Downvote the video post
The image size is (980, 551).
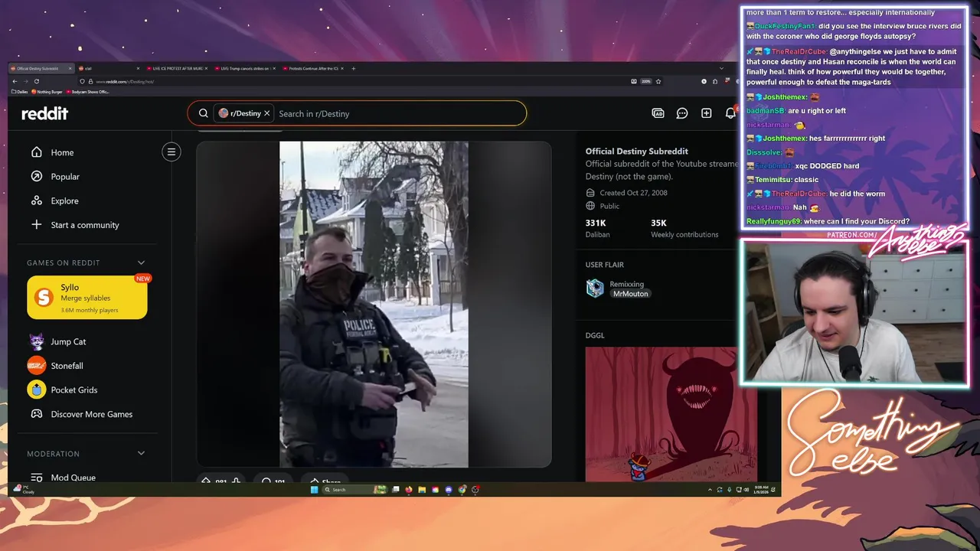236,481
